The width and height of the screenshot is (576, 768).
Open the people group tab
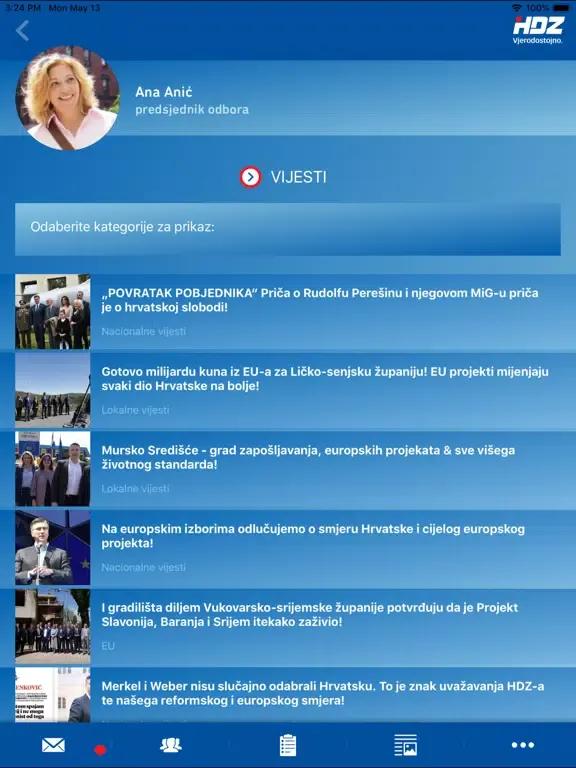pyautogui.click(x=170, y=745)
